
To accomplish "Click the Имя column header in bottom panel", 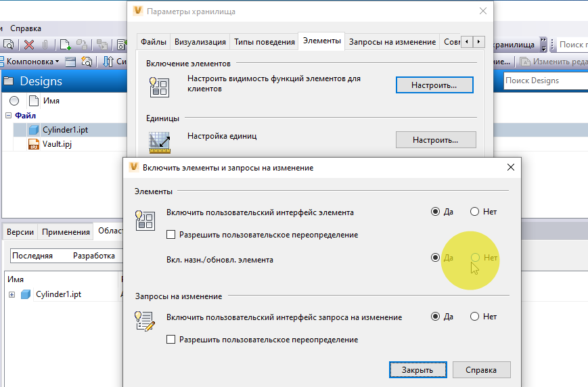I will coord(62,279).
